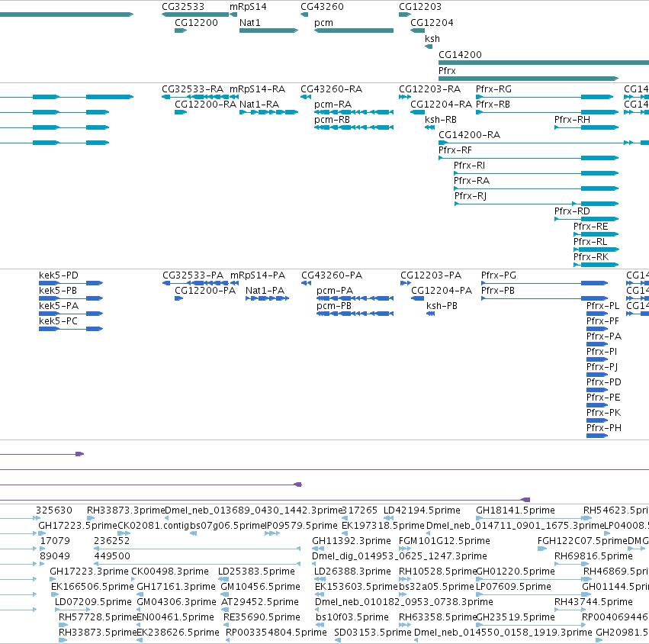Click the Pfrx-RG transcript label
The width and height of the screenshot is (649, 644).
tap(493, 89)
